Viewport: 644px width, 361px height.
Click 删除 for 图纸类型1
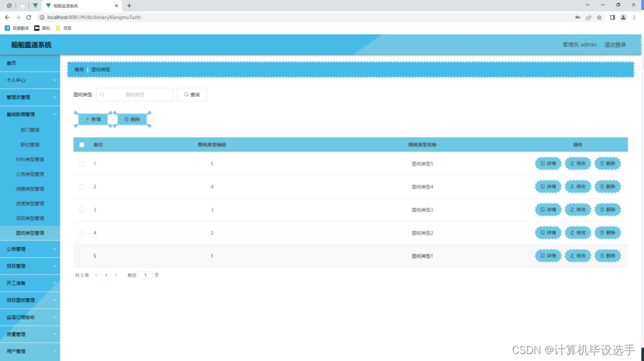point(608,256)
